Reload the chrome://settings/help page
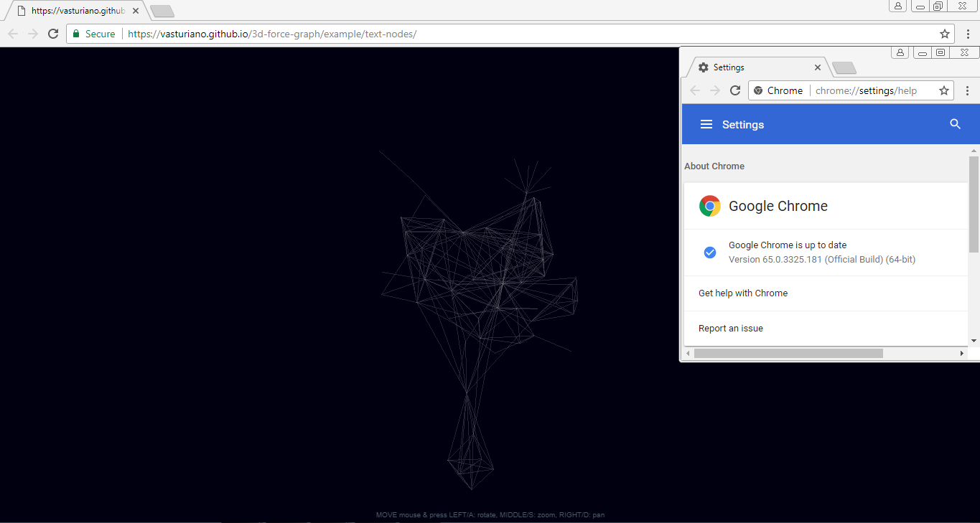 (x=734, y=90)
